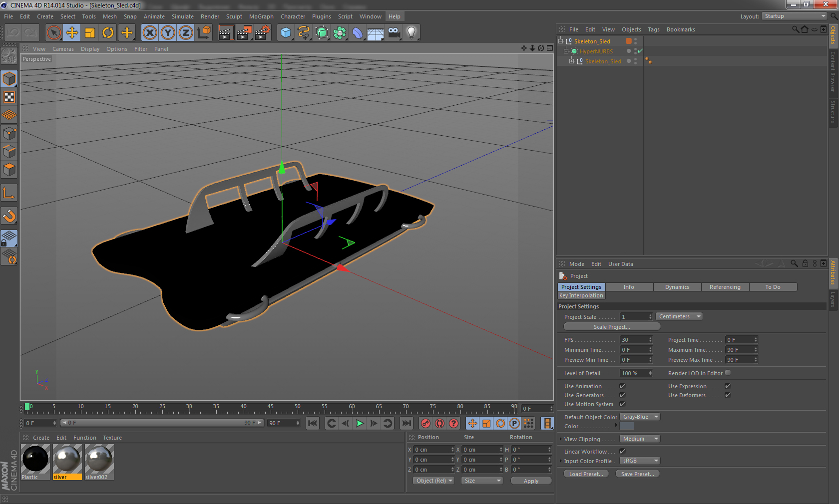
Task: Collapse the HyperNURBS tree item
Action: [x=566, y=51]
